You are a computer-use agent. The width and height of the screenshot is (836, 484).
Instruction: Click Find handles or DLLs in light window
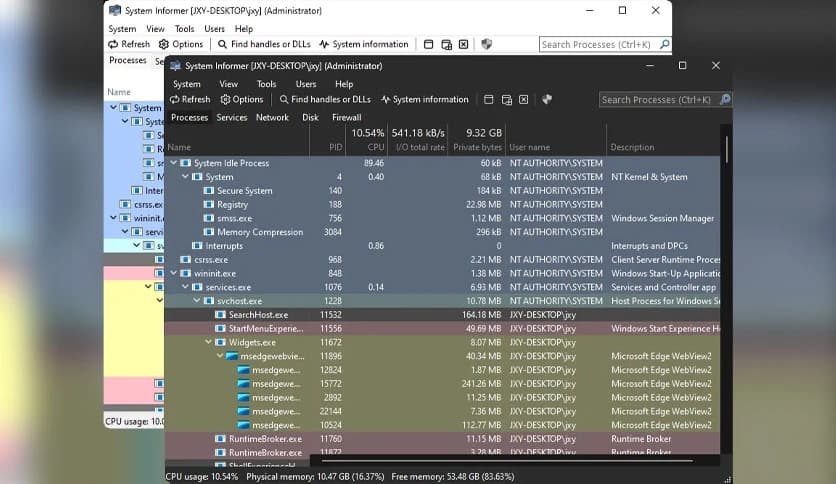click(264, 44)
